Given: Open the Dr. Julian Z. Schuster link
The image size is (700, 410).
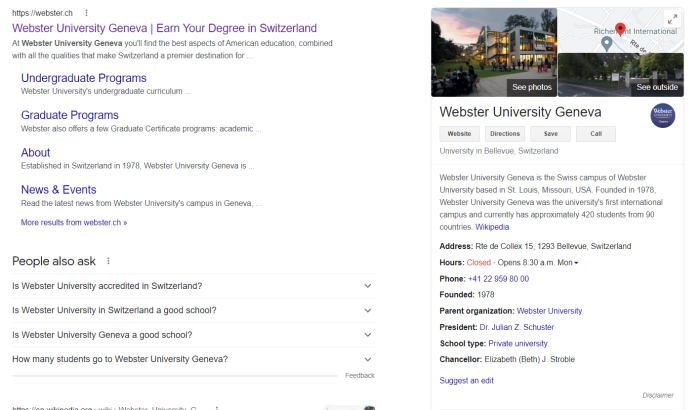Looking at the screenshot, I should coord(517,327).
